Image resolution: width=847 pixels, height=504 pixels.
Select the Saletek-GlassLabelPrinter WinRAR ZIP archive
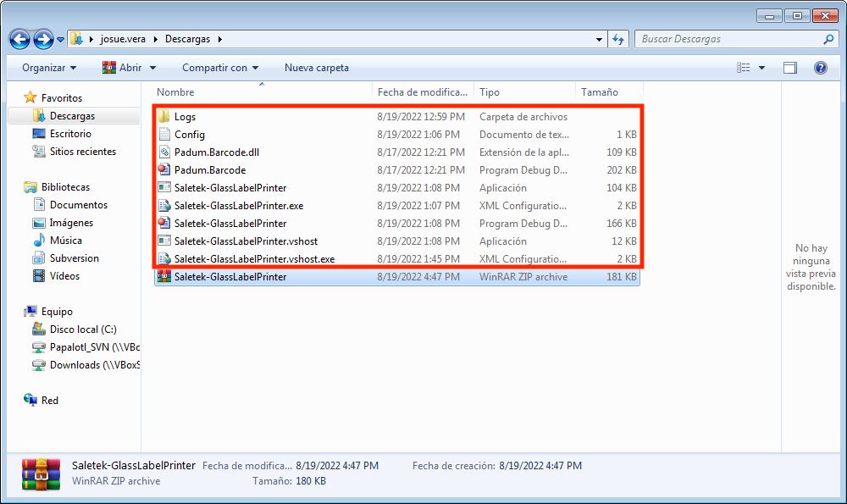pyautogui.click(x=230, y=277)
